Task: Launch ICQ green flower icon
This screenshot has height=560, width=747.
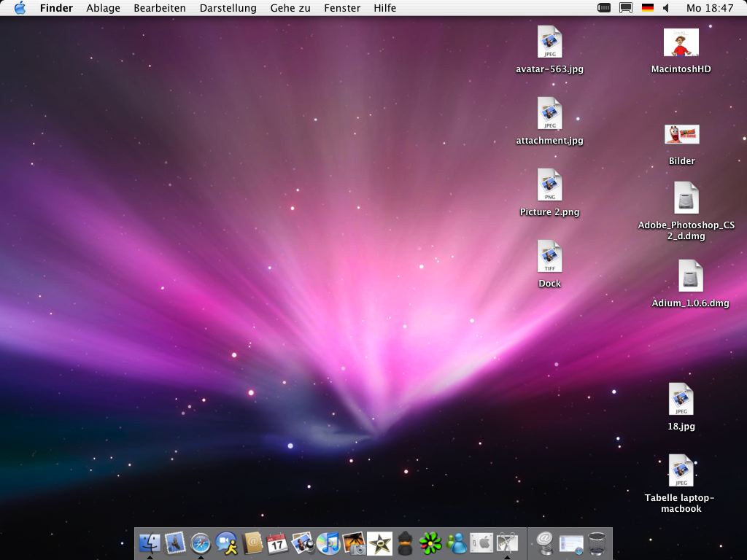Action: click(430, 542)
